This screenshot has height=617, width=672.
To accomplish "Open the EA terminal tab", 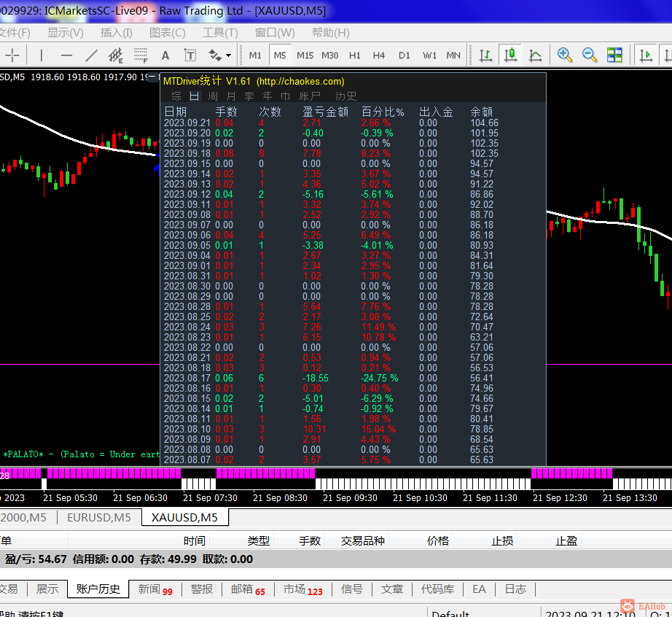I will point(479,589).
